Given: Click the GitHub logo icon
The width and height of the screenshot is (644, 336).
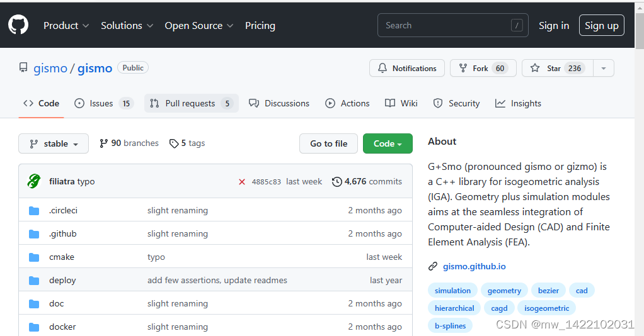Looking at the screenshot, I should coord(18,25).
